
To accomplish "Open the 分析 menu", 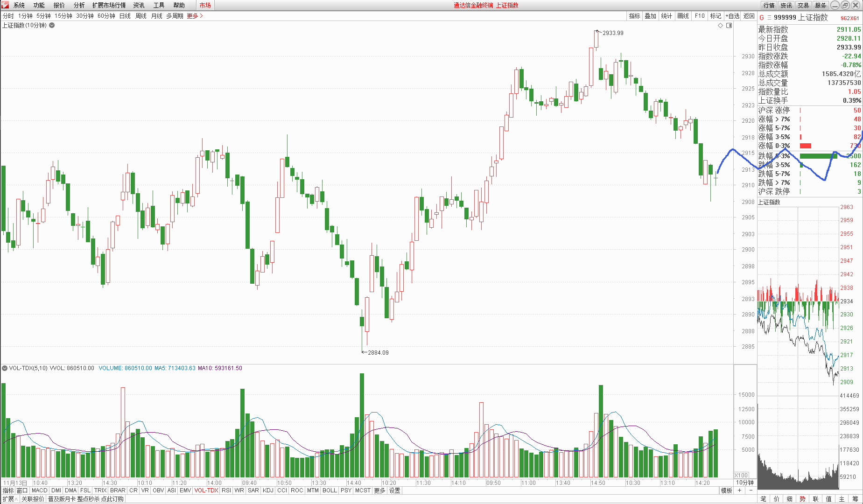I will pyautogui.click(x=79, y=5).
